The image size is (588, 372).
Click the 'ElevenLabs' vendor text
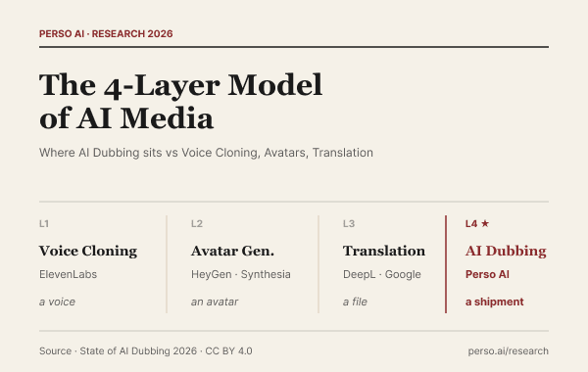(68, 274)
